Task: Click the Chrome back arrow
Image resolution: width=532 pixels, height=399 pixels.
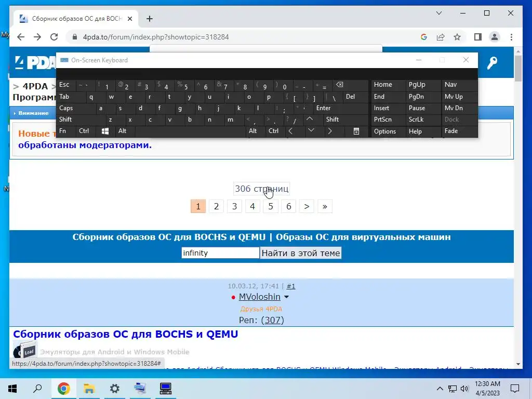Action: pos(21,37)
